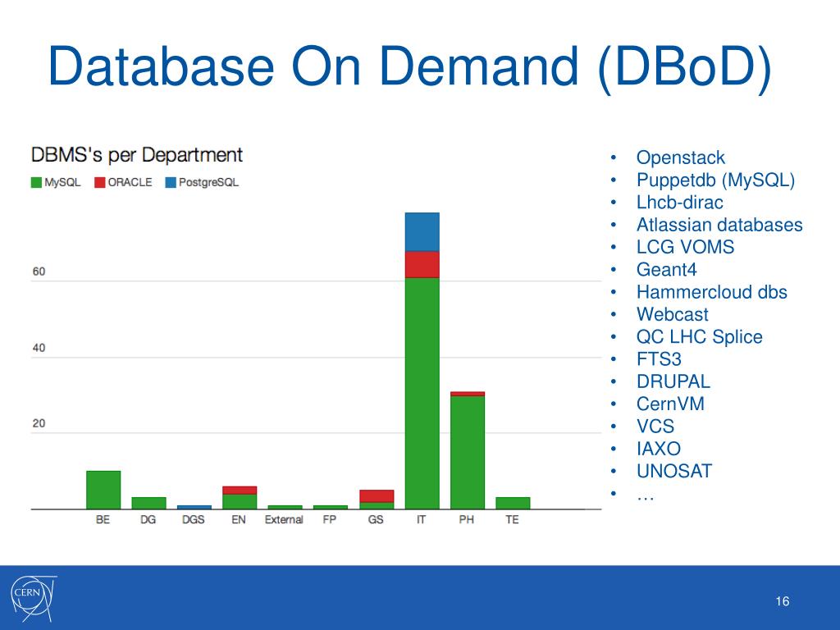Click the 60 y-axis value
The height and width of the screenshot is (630, 840).
coord(39,272)
